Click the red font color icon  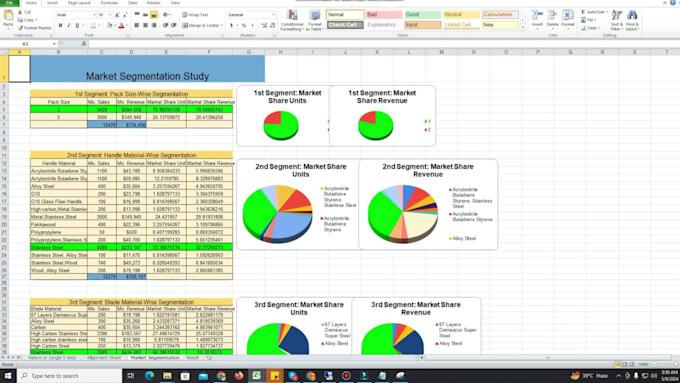pos(121,26)
